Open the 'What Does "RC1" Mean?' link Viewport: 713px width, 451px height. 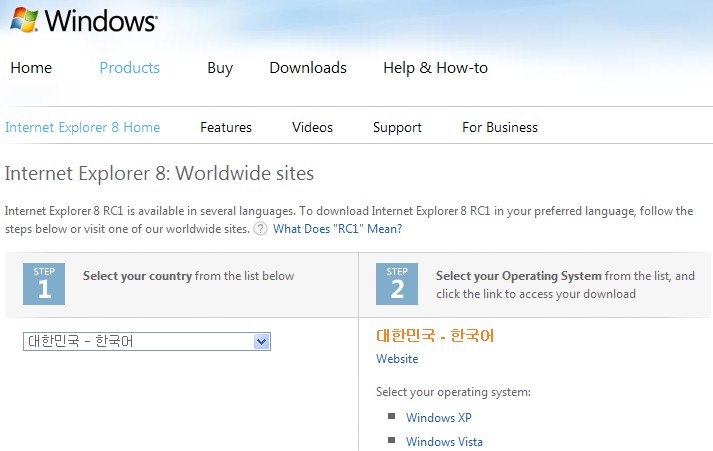tap(337, 229)
